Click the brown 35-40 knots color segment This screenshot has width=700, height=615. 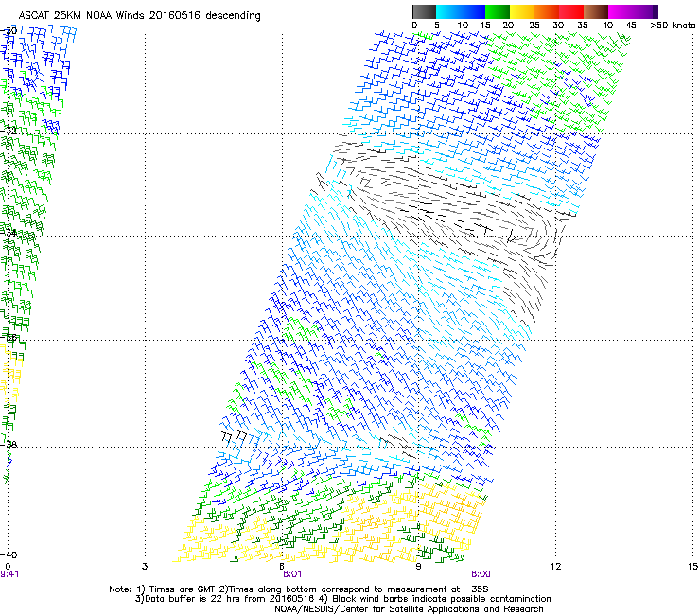[x=596, y=11]
